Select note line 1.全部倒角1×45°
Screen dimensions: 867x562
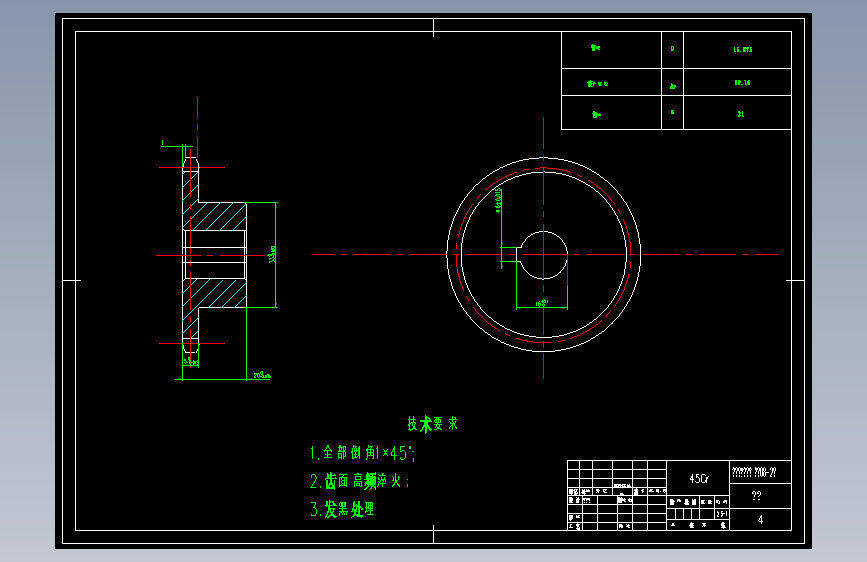tap(363, 453)
